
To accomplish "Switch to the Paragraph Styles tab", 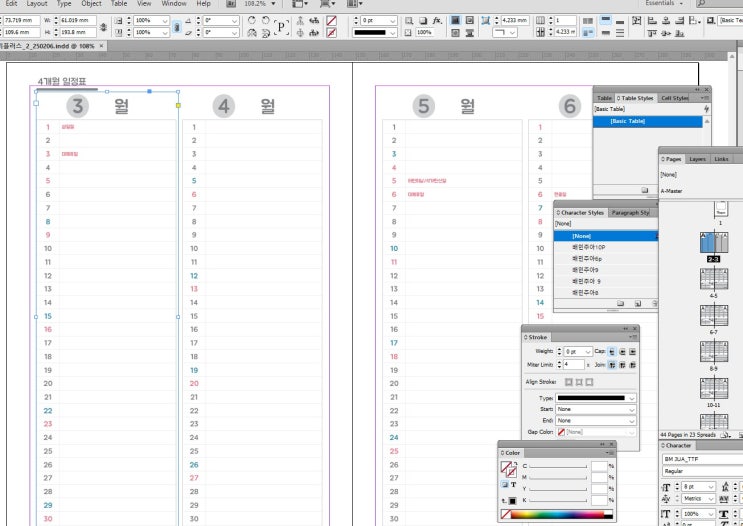I will pos(631,213).
